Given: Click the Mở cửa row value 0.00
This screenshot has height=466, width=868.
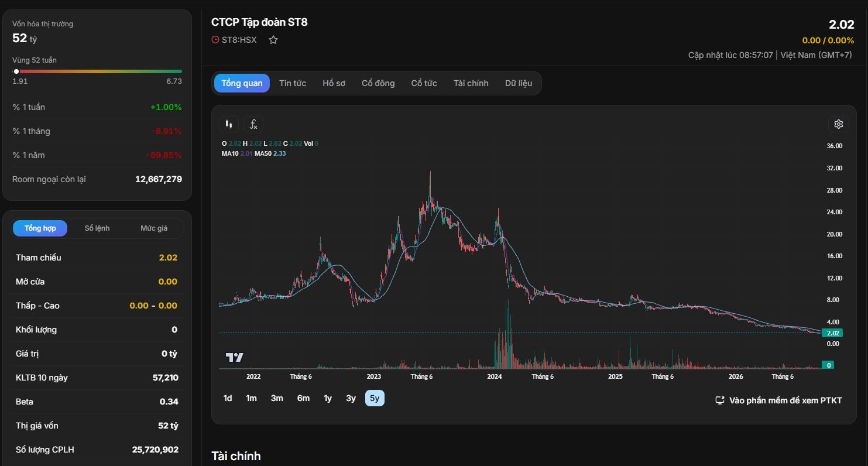Looking at the screenshot, I should click(x=168, y=282).
